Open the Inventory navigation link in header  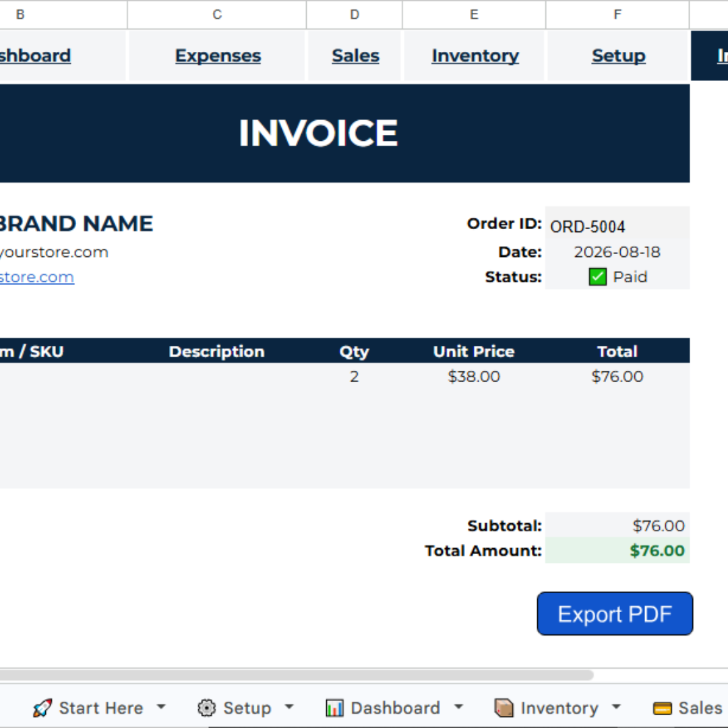click(x=475, y=56)
